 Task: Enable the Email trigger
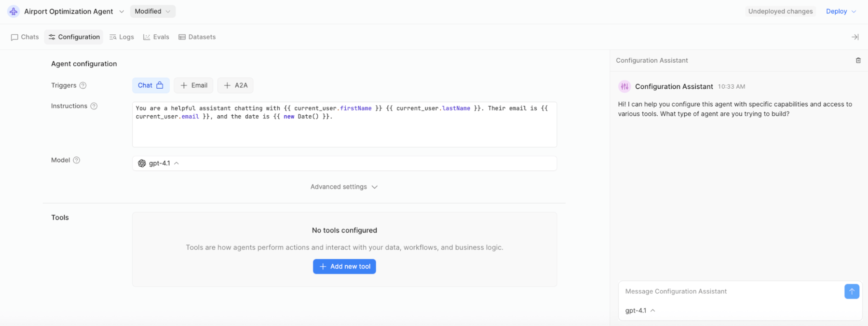(x=193, y=85)
